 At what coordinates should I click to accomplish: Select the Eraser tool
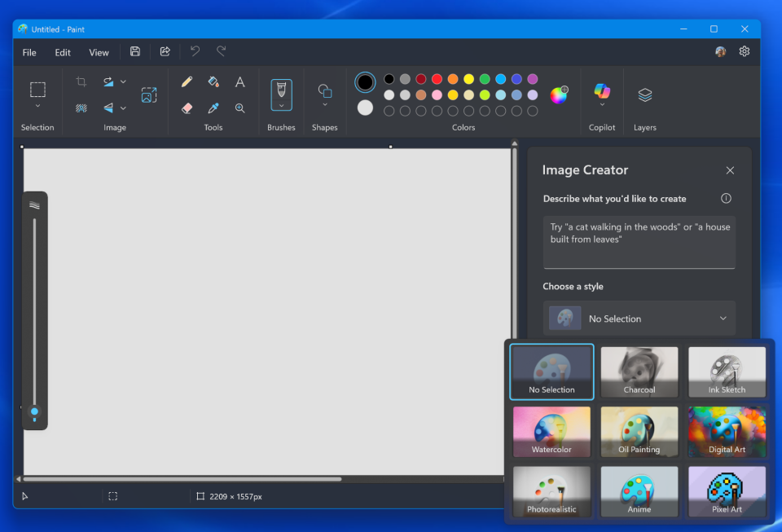pos(186,108)
